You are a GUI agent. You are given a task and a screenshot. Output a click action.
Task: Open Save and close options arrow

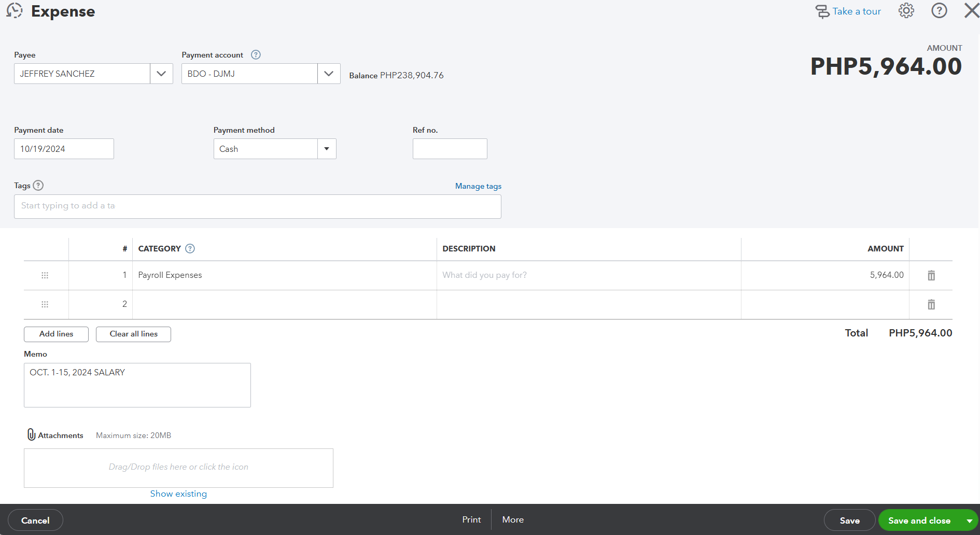(969, 520)
